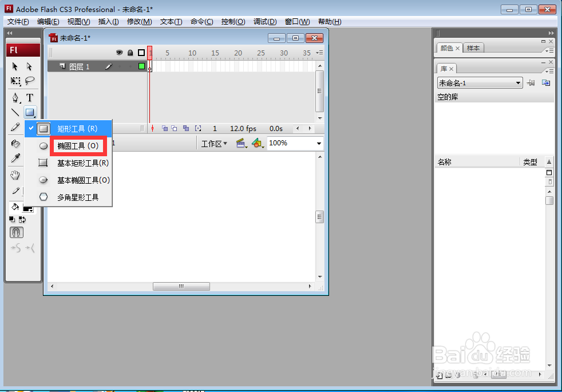
Task: Select the Lasso tool
Action: 30,81
